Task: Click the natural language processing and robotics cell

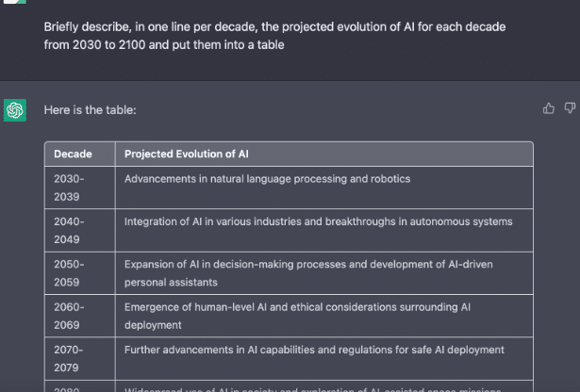Action: (268, 179)
